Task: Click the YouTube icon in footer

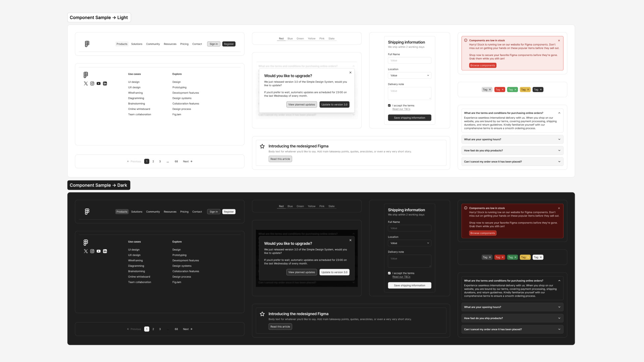Action: pos(99,83)
